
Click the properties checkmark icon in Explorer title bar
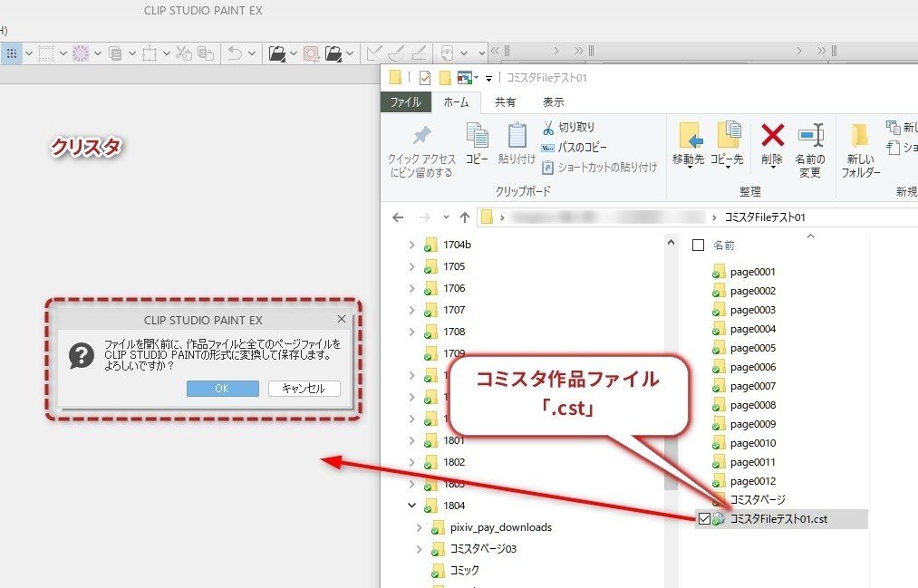point(425,77)
